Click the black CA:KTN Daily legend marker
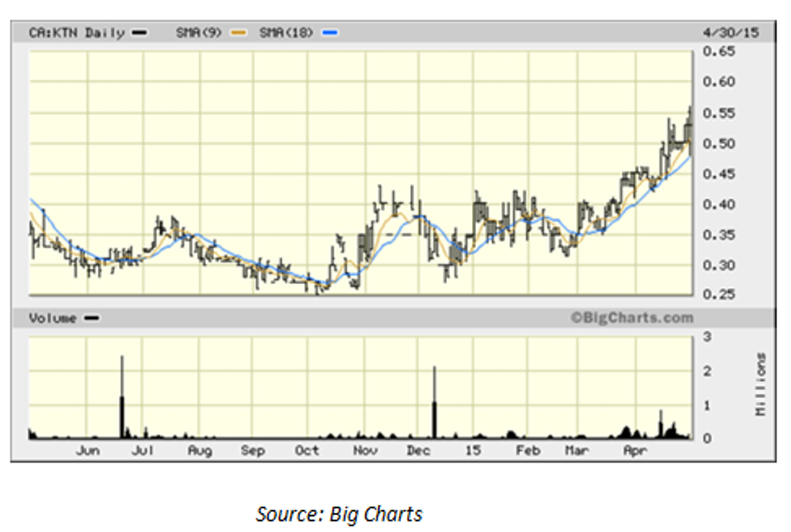Screen dimensions: 791x532 [140, 33]
